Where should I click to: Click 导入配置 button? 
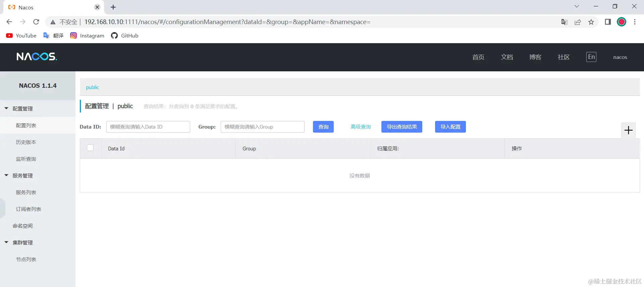click(450, 127)
